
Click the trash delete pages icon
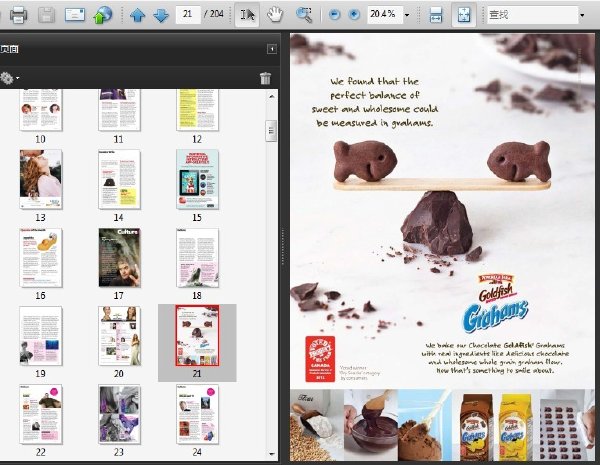(265, 78)
